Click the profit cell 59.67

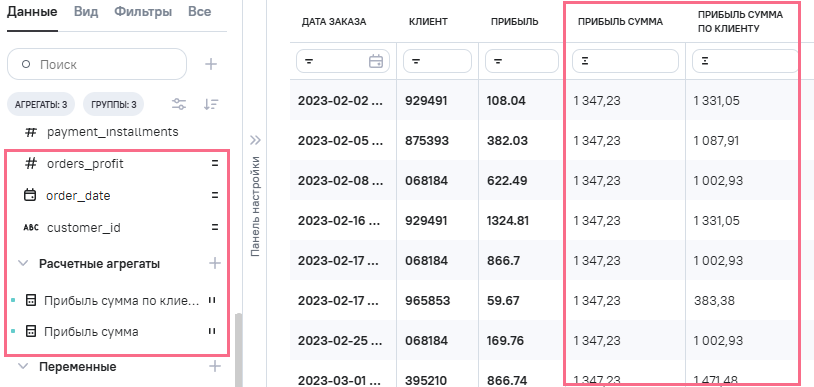pyautogui.click(x=503, y=300)
